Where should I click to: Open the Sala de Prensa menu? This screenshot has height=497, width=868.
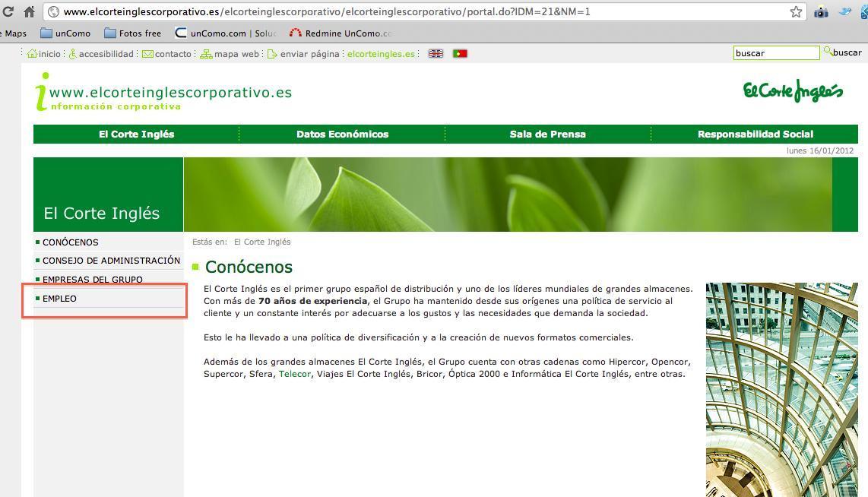547,135
